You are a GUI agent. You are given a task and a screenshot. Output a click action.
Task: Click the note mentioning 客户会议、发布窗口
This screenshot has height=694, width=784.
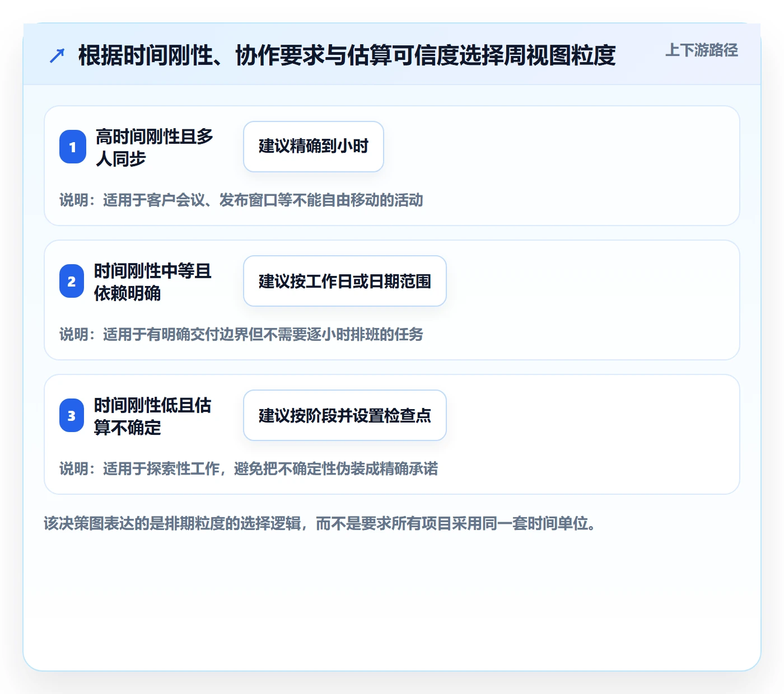tap(241, 200)
